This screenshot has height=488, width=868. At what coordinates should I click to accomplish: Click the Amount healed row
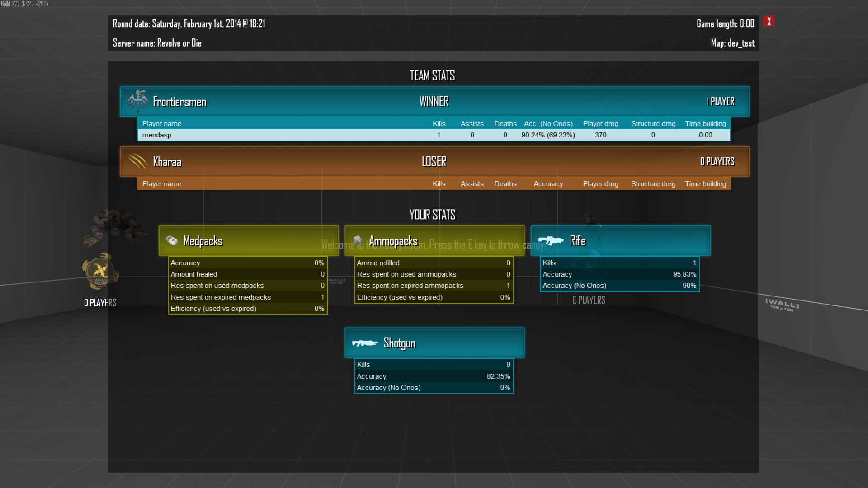[248, 274]
